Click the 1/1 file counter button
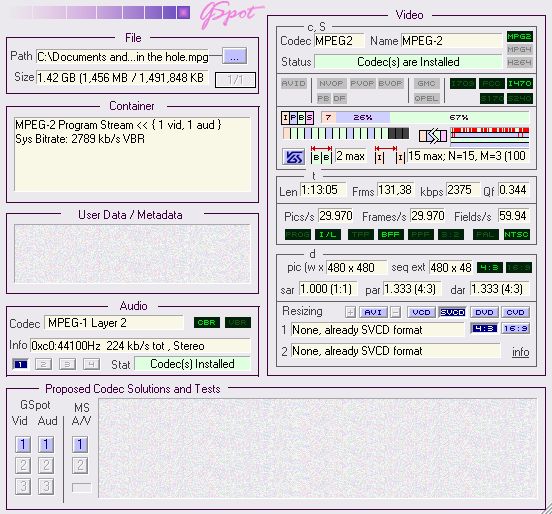The height and width of the screenshot is (514, 552). tap(235, 80)
